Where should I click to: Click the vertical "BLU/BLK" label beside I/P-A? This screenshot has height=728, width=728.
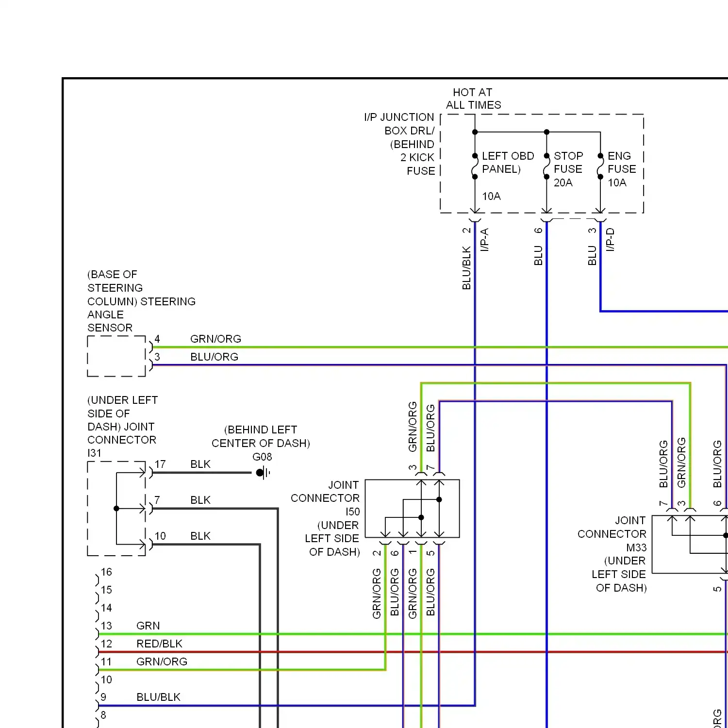point(466,268)
